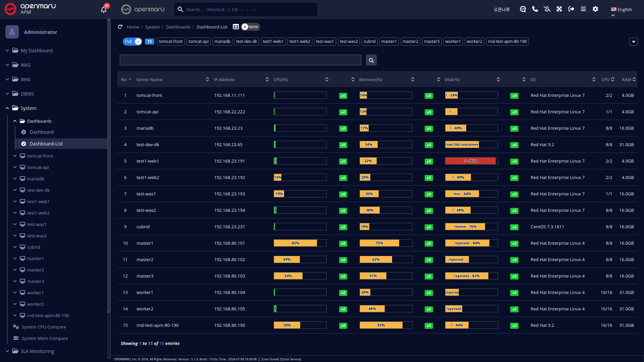The height and width of the screenshot is (362, 644).
Task: Click the muted alarm bell icon
Action: 547,9
